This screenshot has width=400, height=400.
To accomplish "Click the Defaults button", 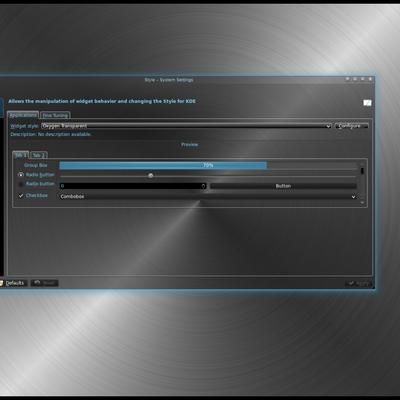I will coord(13,283).
